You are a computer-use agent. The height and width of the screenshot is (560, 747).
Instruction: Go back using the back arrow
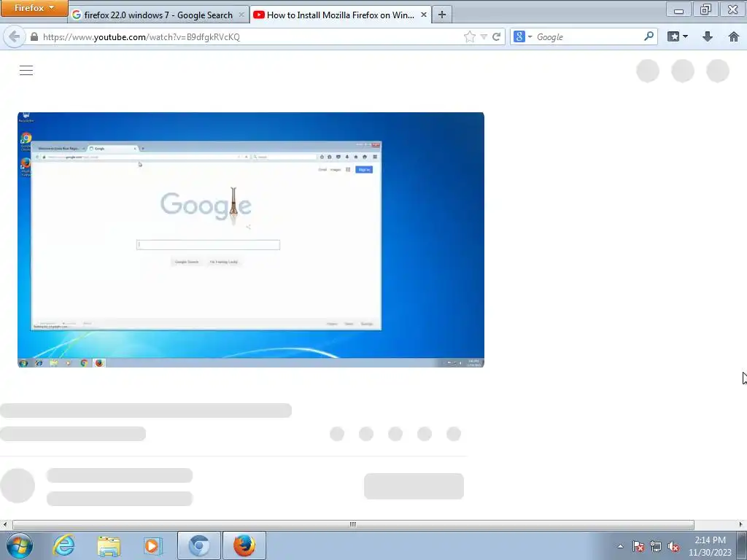[15, 36]
